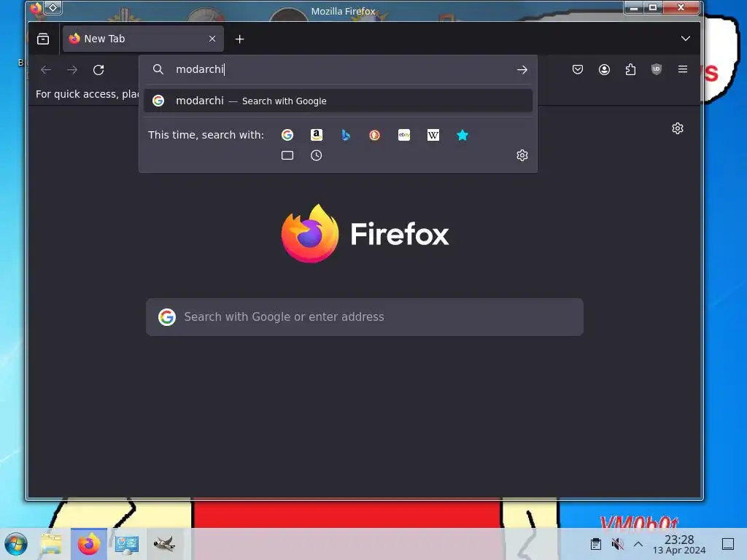
Task: Search this time with Amazon
Action: (x=317, y=135)
